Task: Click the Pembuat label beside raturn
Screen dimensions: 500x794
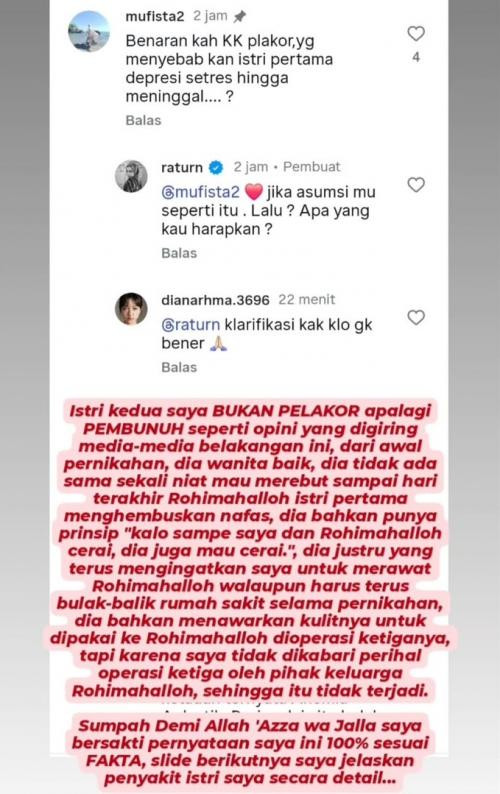Action: [x=312, y=167]
